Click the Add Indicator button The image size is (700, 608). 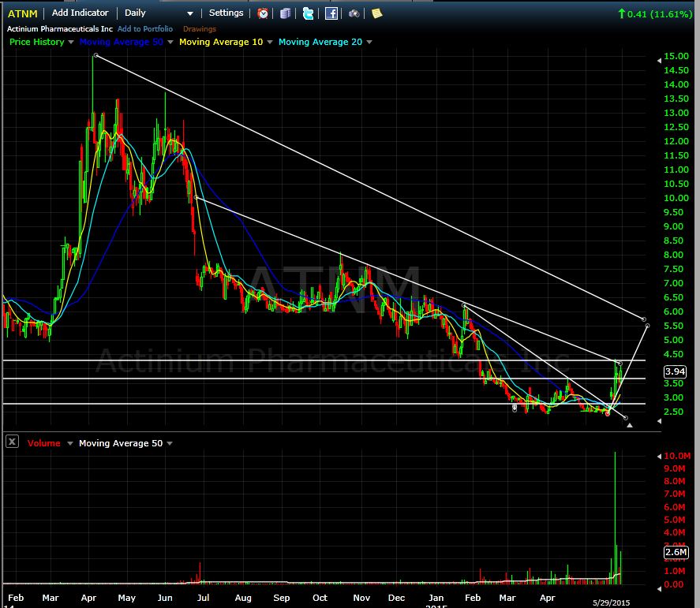click(80, 13)
